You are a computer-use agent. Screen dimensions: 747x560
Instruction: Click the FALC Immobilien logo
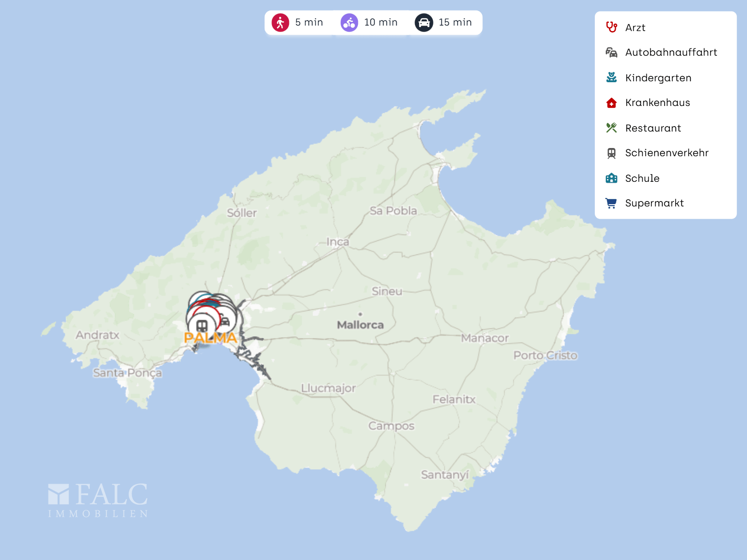tap(98, 500)
